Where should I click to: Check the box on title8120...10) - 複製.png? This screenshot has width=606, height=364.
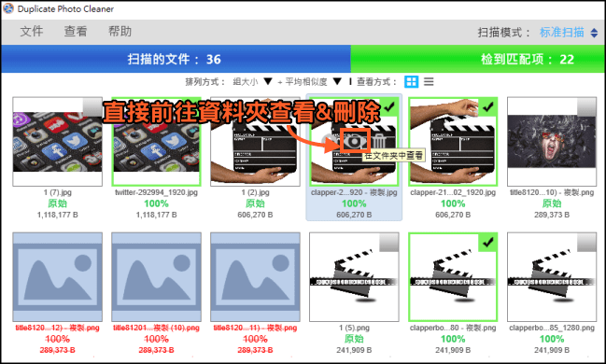[x=587, y=107]
